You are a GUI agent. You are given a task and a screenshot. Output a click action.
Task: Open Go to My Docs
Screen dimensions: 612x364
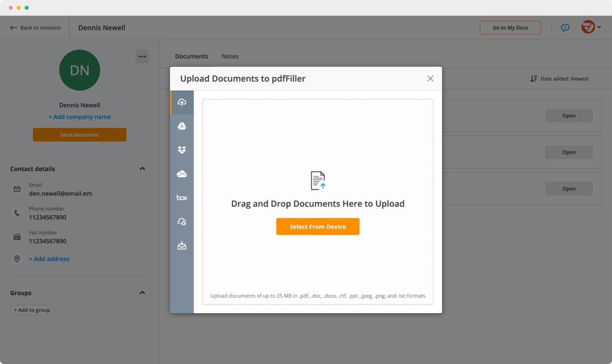(x=510, y=28)
